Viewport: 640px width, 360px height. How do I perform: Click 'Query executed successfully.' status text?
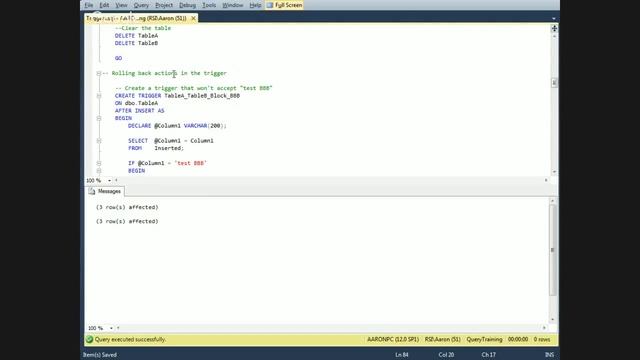[130, 340]
